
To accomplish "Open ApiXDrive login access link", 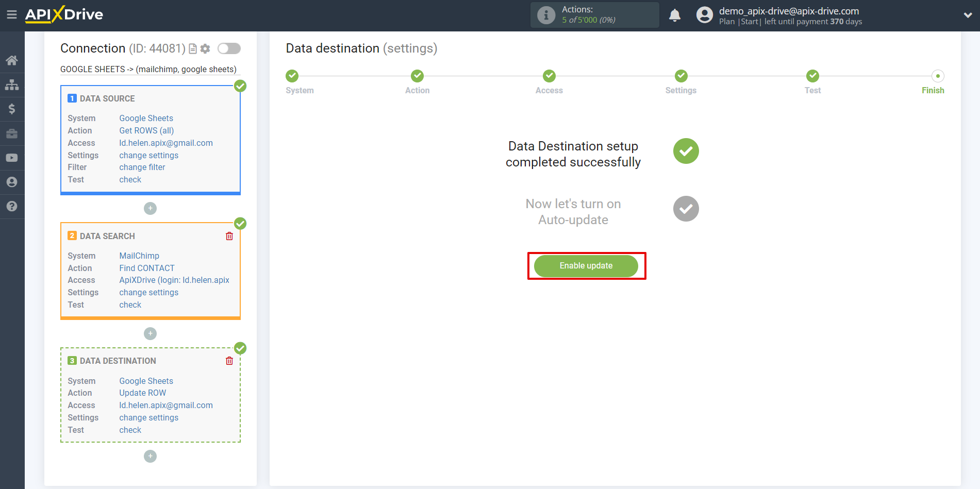I will coord(174,280).
